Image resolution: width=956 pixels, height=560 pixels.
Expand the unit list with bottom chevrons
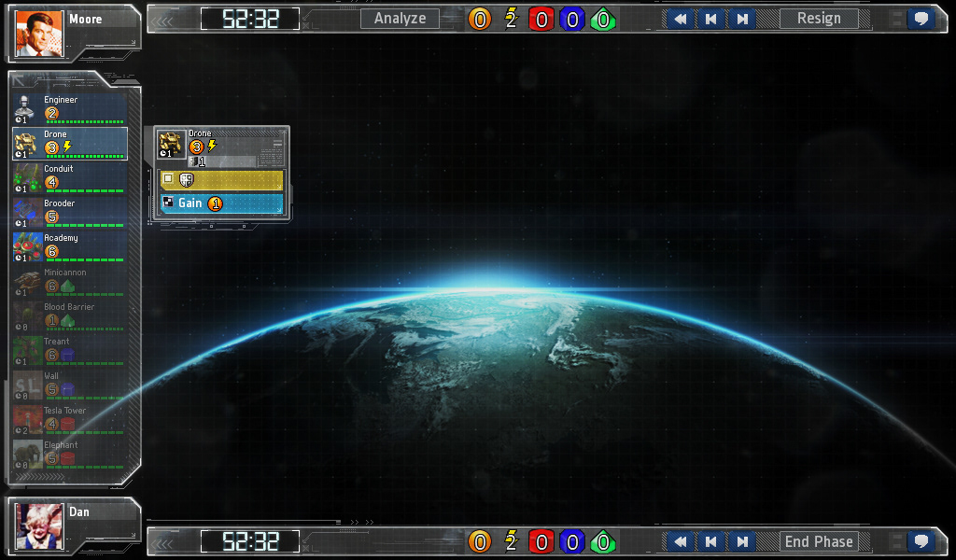coord(41,477)
